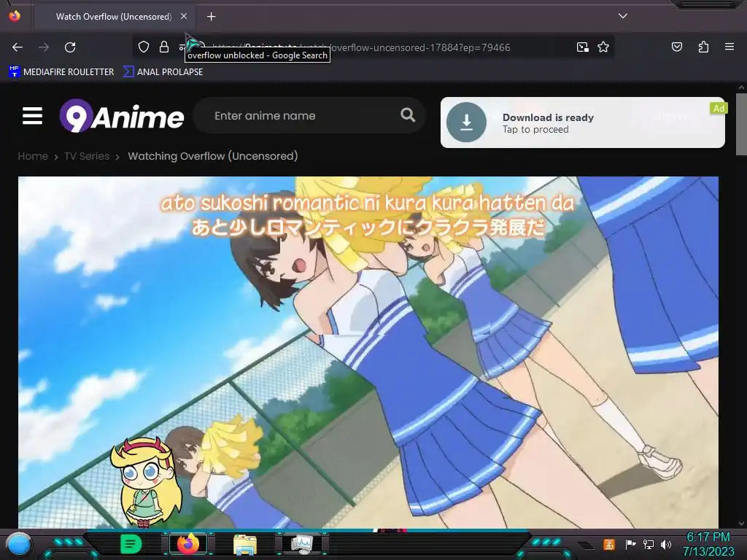
Task: Expand the list all tabs chevron
Action: 623,16
